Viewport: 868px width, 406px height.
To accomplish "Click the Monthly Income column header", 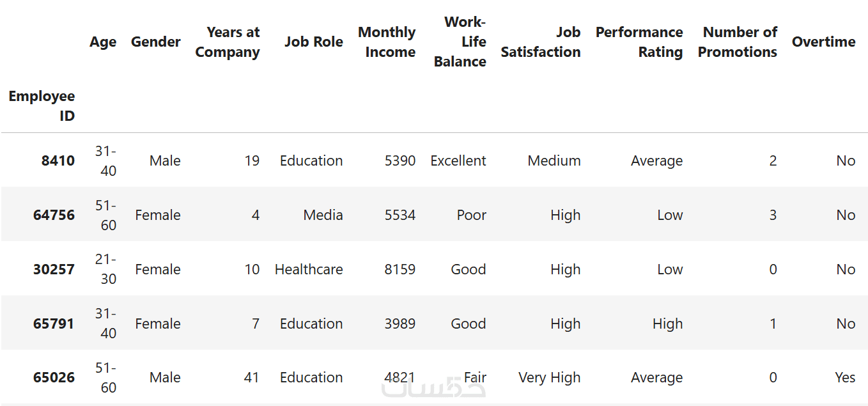I will coord(387,42).
